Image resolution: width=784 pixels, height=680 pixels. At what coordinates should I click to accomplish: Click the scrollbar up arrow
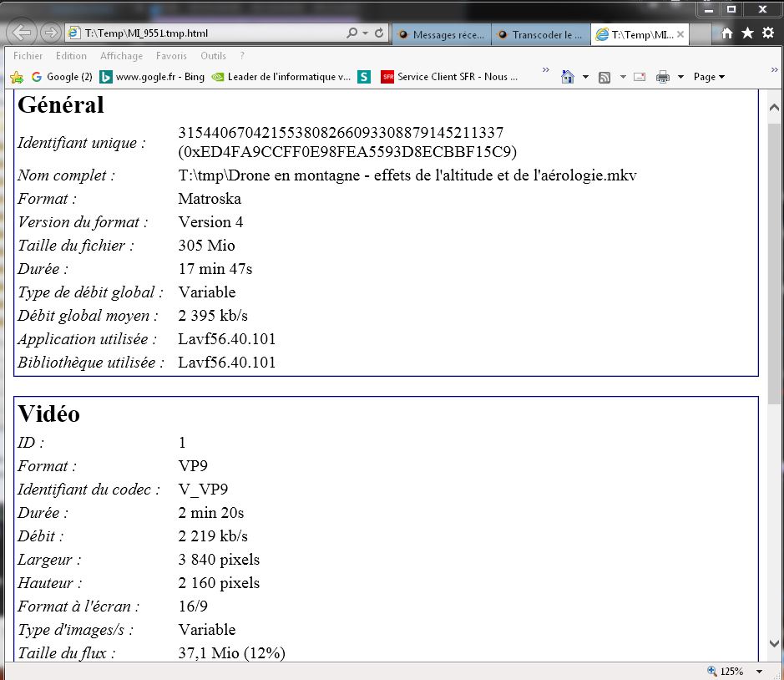774,107
